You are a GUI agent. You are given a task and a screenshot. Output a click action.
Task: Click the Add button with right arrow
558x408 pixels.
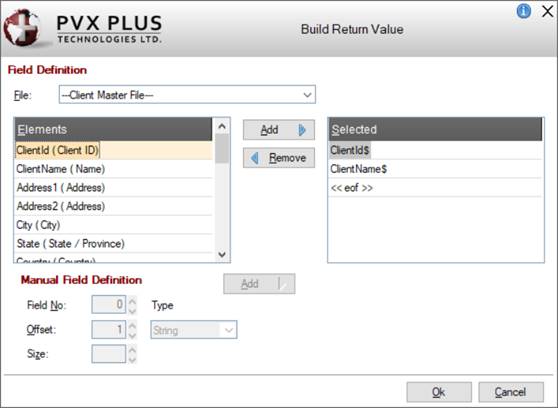click(279, 130)
